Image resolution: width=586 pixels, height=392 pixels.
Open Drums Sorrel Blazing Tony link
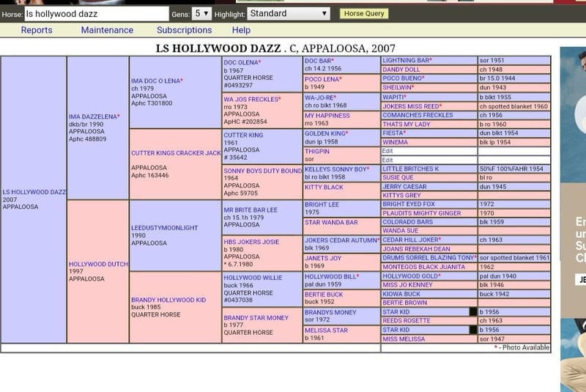pyautogui.click(x=429, y=258)
